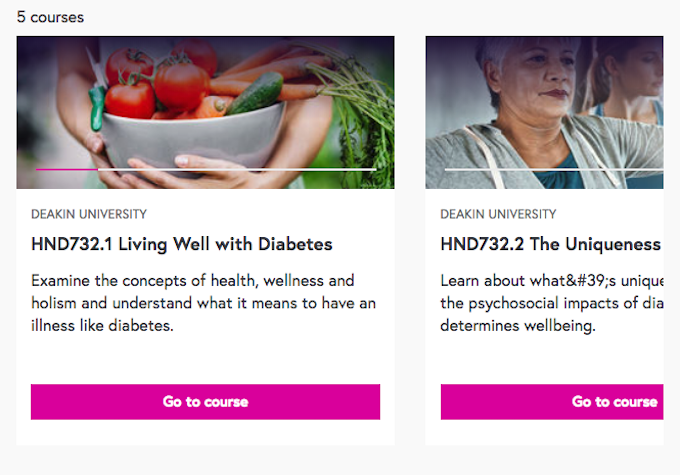Click the '5 courses' count heading
Screen dimensions: 680x475
click(x=50, y=17)
